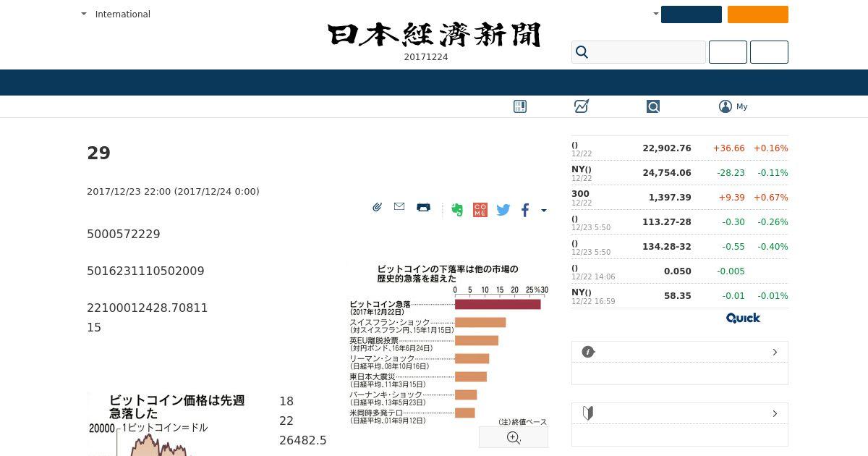Share article on Facebook
The height and width of the screenshot is (456, 868).
coord(525,210)
